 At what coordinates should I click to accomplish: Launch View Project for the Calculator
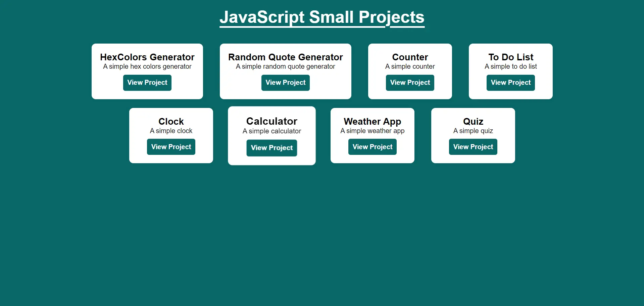(x=272, y=148)
